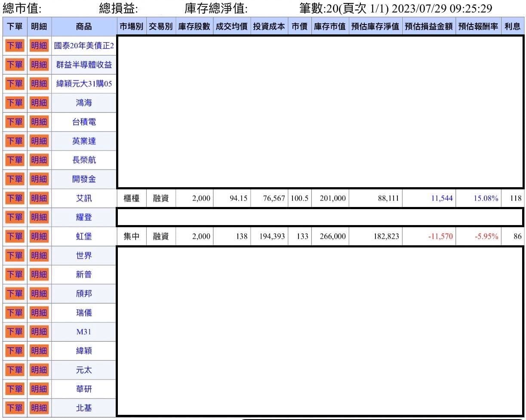Click 虹堡 inventory value 266,000
Screen dimensions: 526x420
pos(333,236)
